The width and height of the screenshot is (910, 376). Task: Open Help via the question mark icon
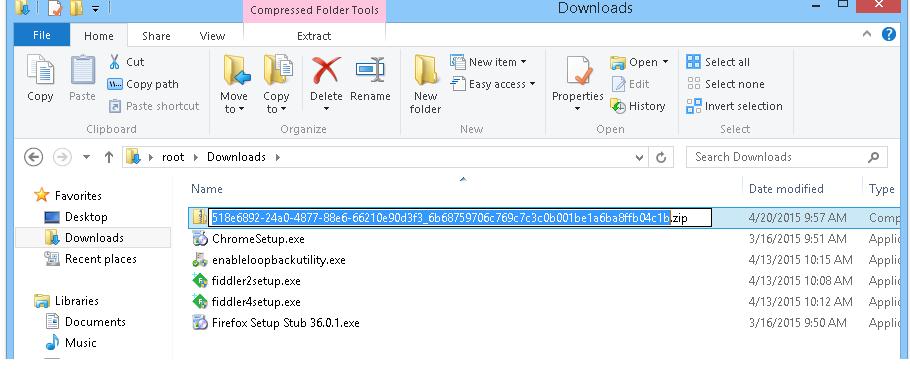click(x=889, y=34)
